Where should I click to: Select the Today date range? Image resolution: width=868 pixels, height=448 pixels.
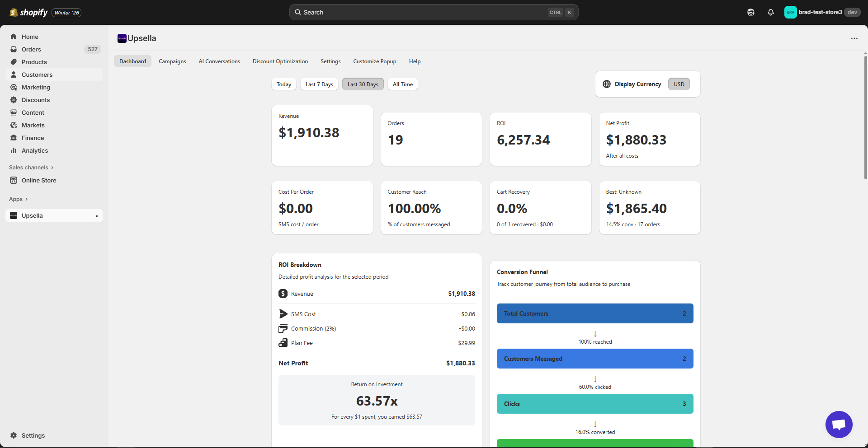click(284, 84)
